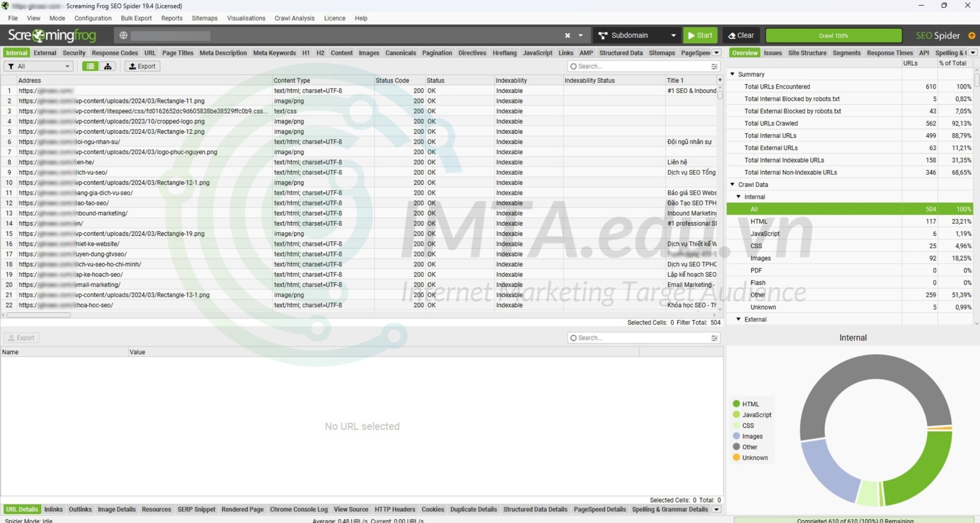Expand the External tree node
The image size is (980, 523).
(738, 319)
